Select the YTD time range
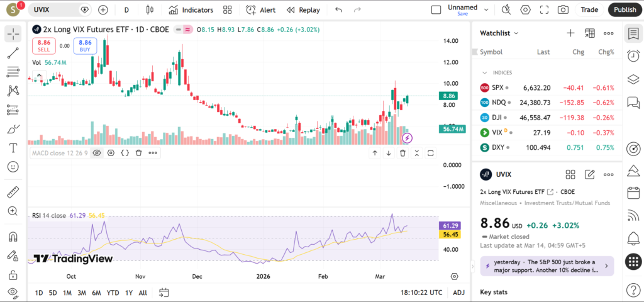 tap(113, 293)
